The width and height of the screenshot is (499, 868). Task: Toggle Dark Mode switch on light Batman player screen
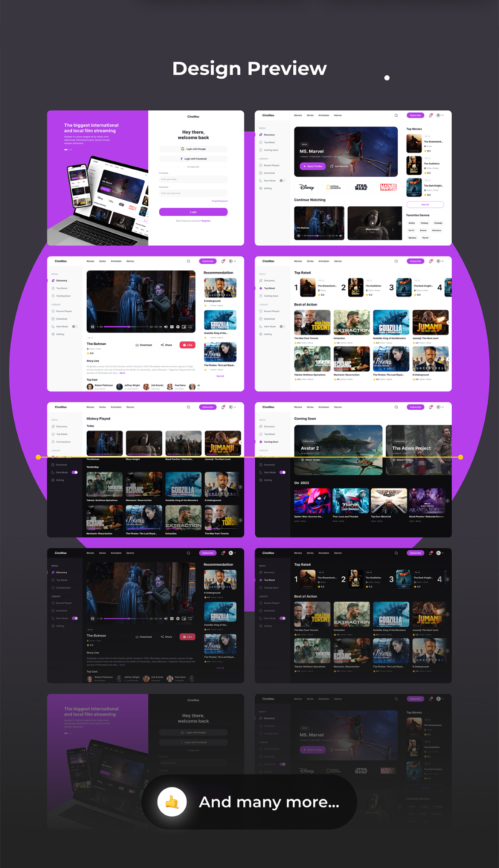click(x=74, y=327)
